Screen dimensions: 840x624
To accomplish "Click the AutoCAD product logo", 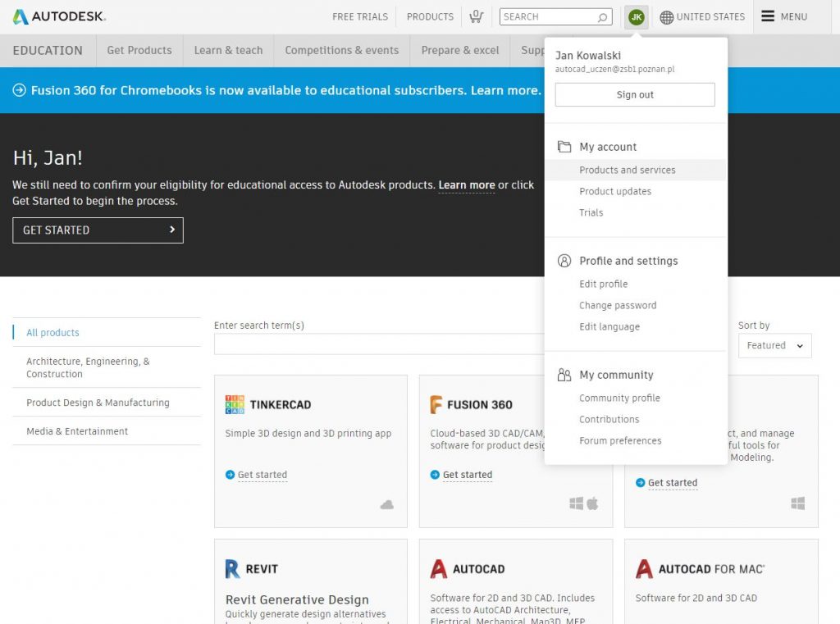I will click(x=439, y=568).
